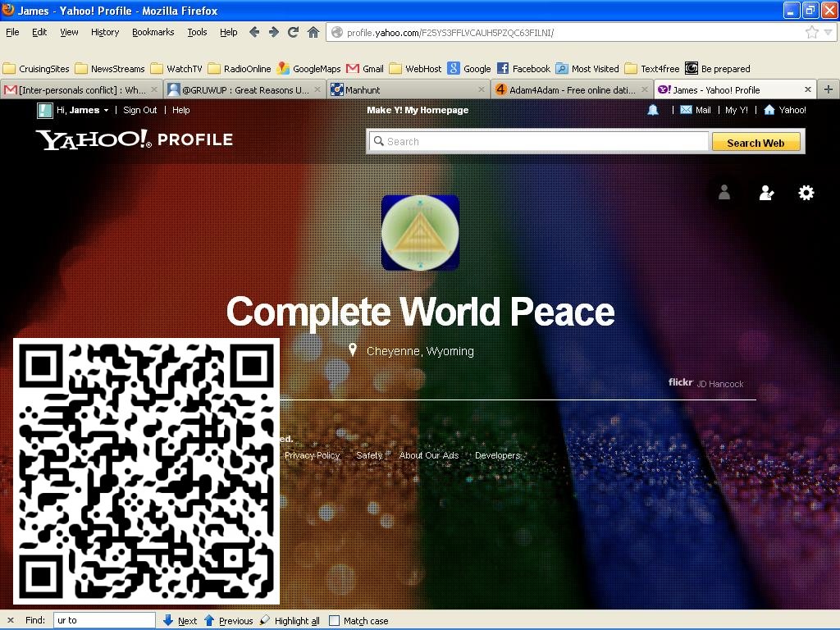Go back using the browser Back arrow

(x=254, y=32)
